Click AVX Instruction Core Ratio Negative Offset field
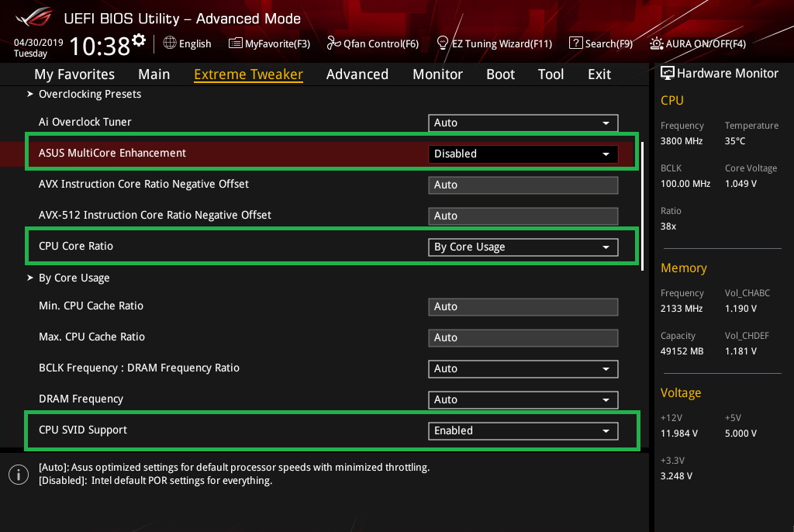 523,185
